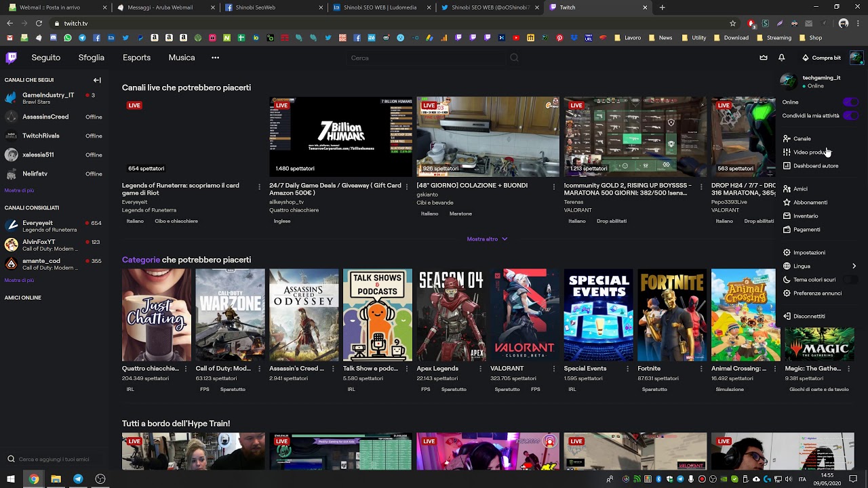
Task: Open options for Animal Crossing category
Action: click(774, 369)
